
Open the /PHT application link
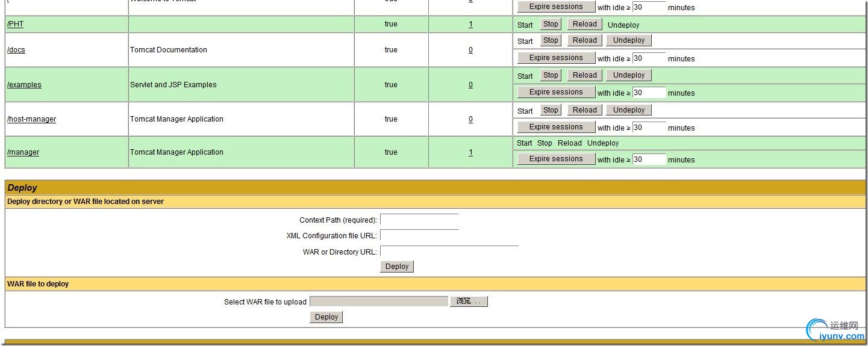[x=15, y=24]
